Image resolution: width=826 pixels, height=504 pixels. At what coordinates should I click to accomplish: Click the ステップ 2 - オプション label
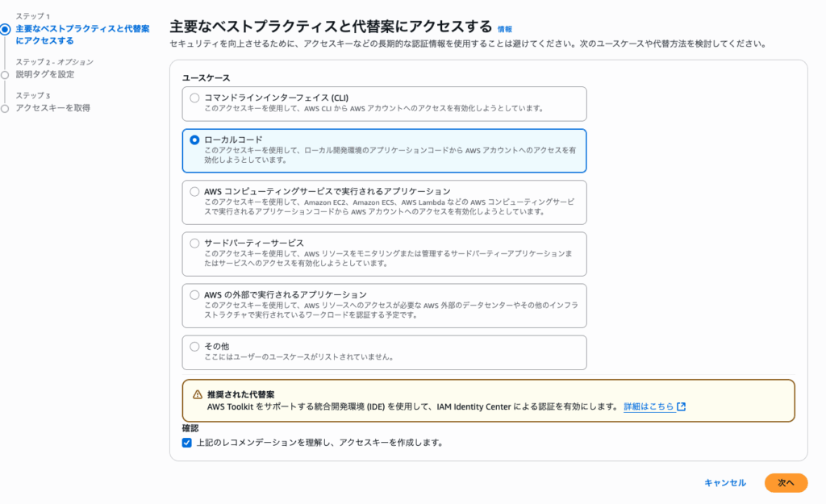(x=54, y=62)
